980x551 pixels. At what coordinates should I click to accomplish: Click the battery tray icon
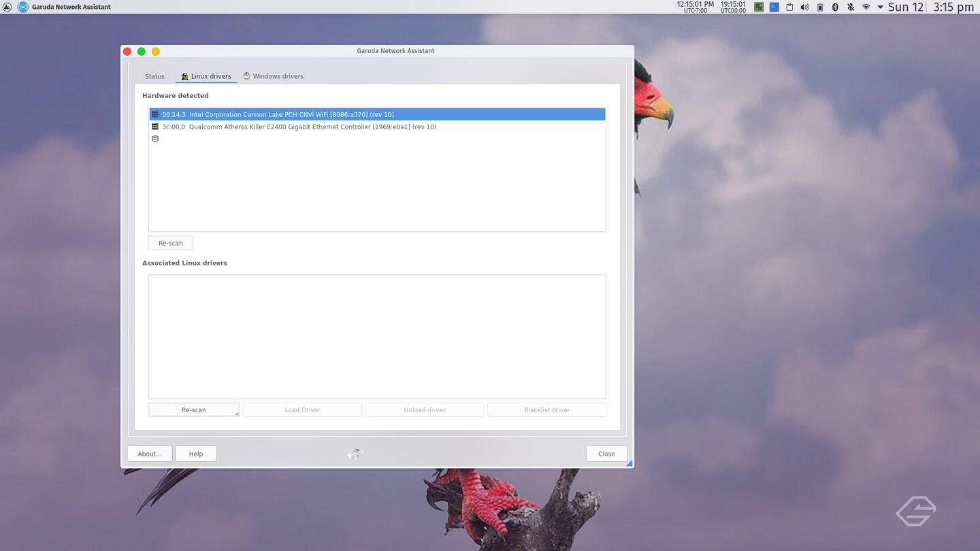(x=820, y=7)
